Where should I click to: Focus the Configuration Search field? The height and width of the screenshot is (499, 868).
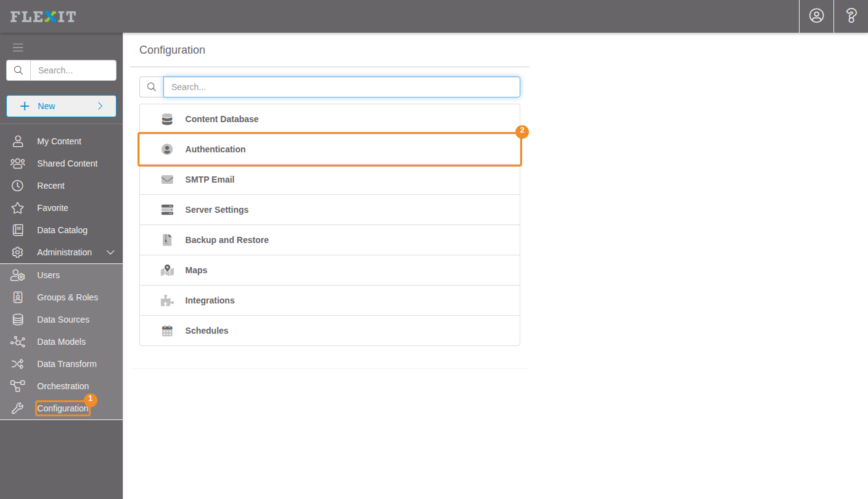342,87
